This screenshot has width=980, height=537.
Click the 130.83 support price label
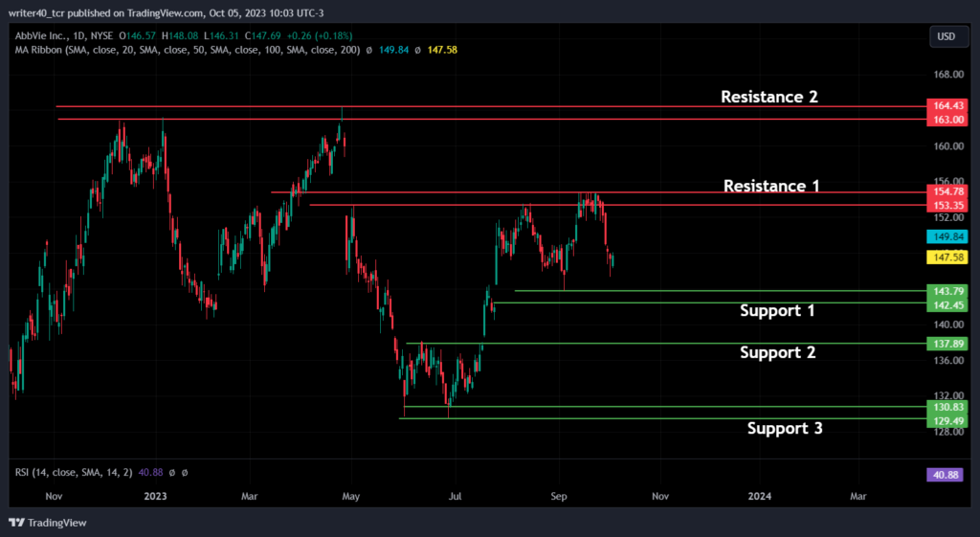pyautogui.click(x=947, y=407)
